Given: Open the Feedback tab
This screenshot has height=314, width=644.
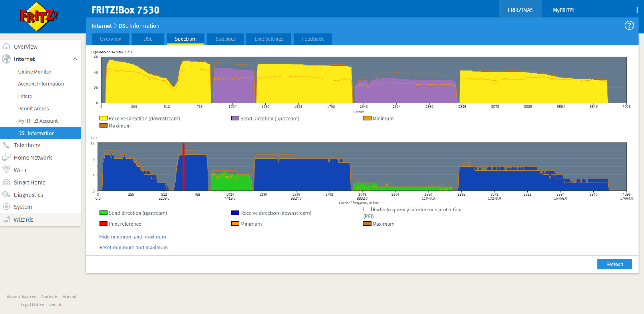Looking at the screenshot, I should coord(313,39).
